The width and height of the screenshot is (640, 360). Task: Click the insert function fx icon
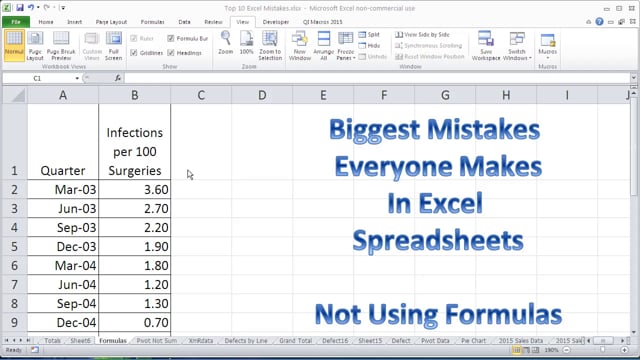(118, 78)
